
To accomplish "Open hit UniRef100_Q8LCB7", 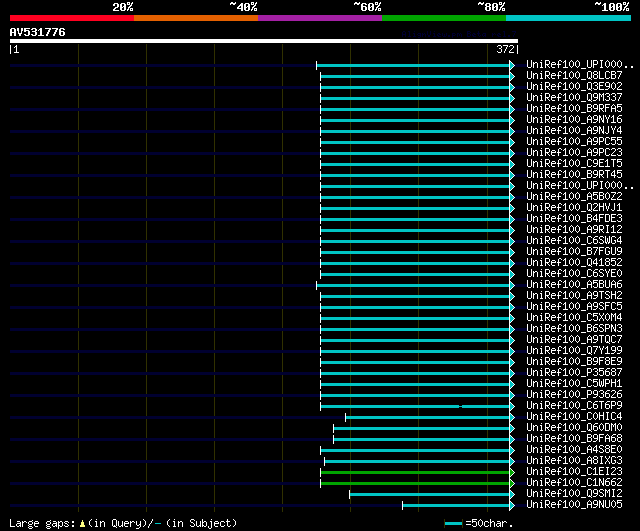I will pos(574,76).
